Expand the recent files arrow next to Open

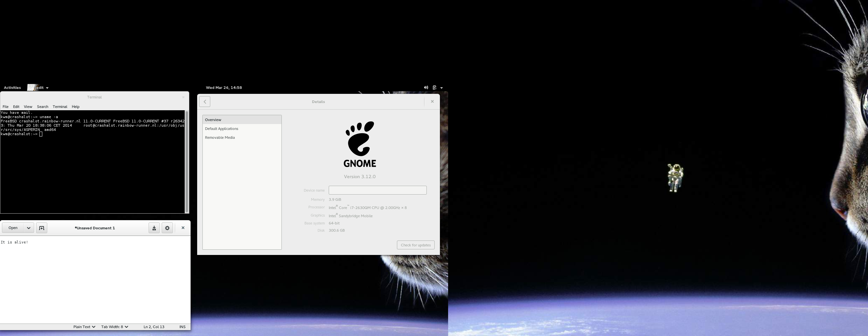(29, 228)
